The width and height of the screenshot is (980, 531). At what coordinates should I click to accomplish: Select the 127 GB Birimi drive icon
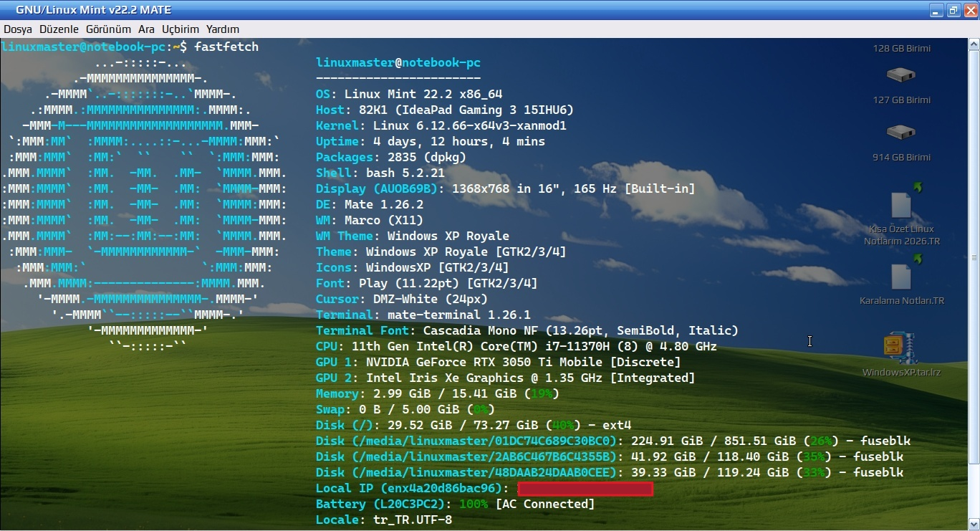click(900, 75)
